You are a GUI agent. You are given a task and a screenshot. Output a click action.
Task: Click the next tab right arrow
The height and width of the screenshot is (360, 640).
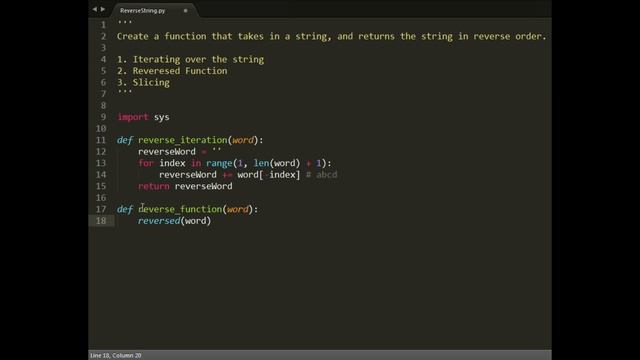click(x=103, y=9)
